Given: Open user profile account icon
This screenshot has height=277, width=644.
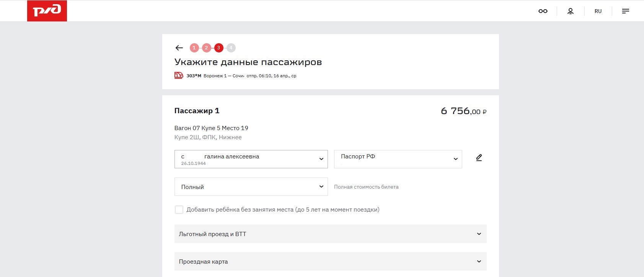Looking at the screenshot, I should (570, 11).
